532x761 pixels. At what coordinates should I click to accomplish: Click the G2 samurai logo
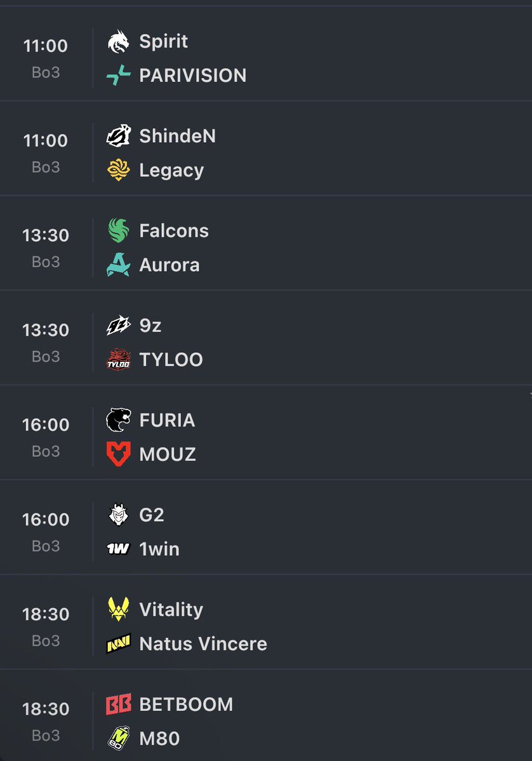[119, 515]
